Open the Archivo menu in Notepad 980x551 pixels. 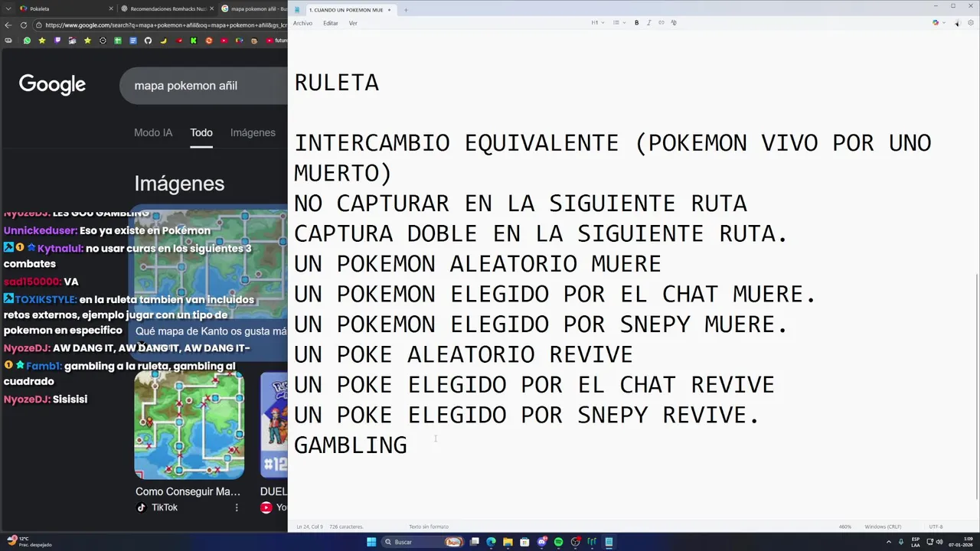click(302, 23)
